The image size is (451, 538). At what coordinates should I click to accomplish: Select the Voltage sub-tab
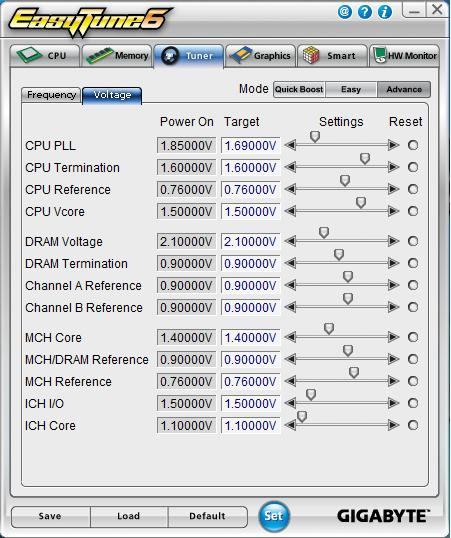[x=112, y=95]
